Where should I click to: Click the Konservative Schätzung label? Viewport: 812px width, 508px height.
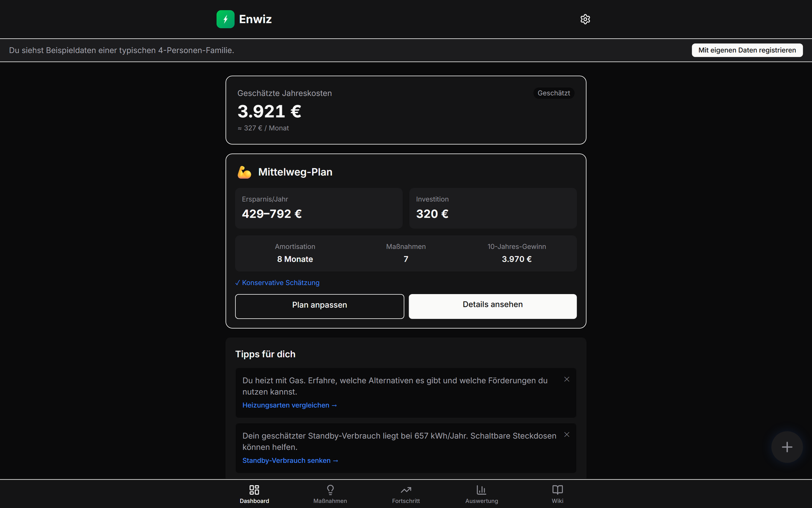tap(278, 283)
